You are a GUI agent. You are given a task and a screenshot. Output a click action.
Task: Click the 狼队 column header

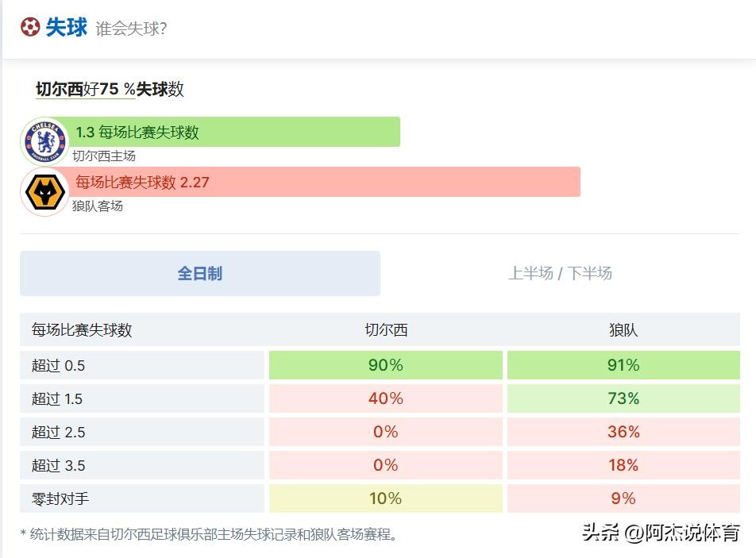click(x=623, y=330)
